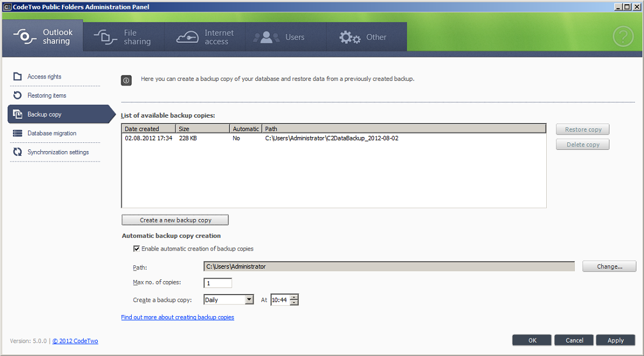This screenshot has width=644, height=356.
Task: Open Find out more about creating backup copies
Action: [177, 317]
